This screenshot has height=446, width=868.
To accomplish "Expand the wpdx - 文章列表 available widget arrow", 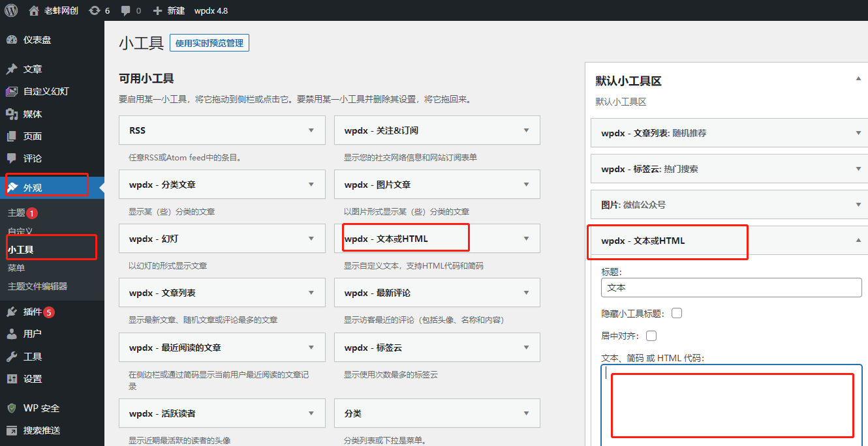I will (311, 293).
